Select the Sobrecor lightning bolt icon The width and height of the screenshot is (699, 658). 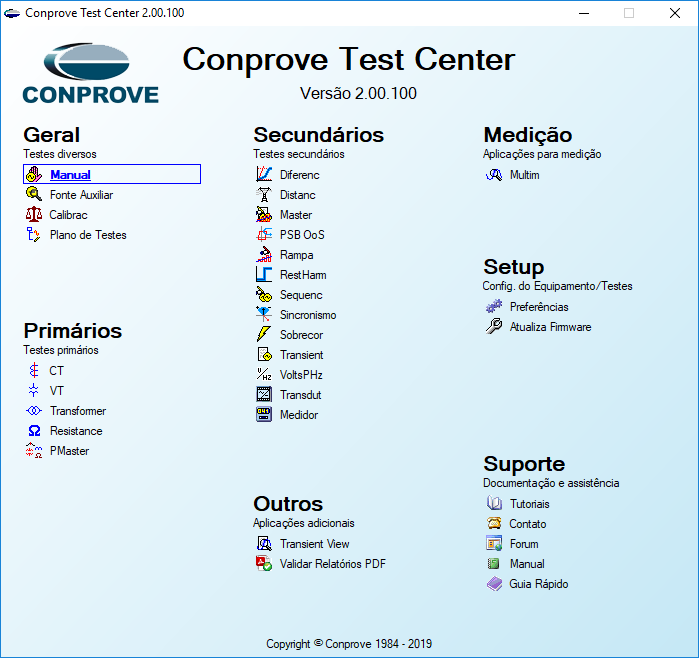point(264,334)
